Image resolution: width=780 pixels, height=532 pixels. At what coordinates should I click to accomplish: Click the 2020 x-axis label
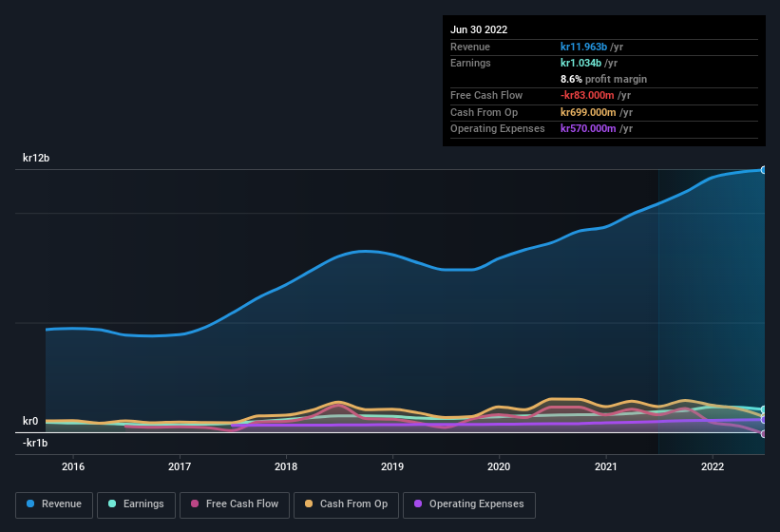coord(499,466)
